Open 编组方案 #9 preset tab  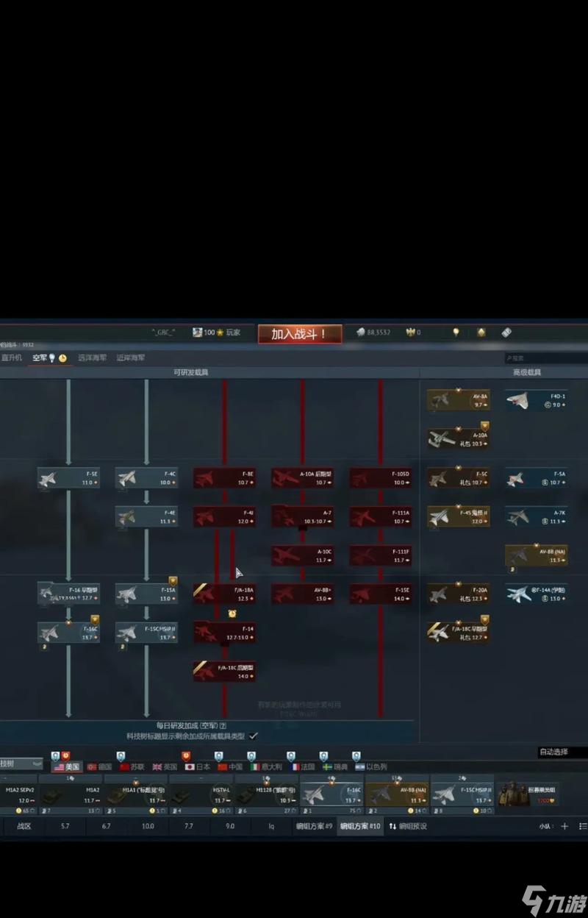click(x=314, y=826)
